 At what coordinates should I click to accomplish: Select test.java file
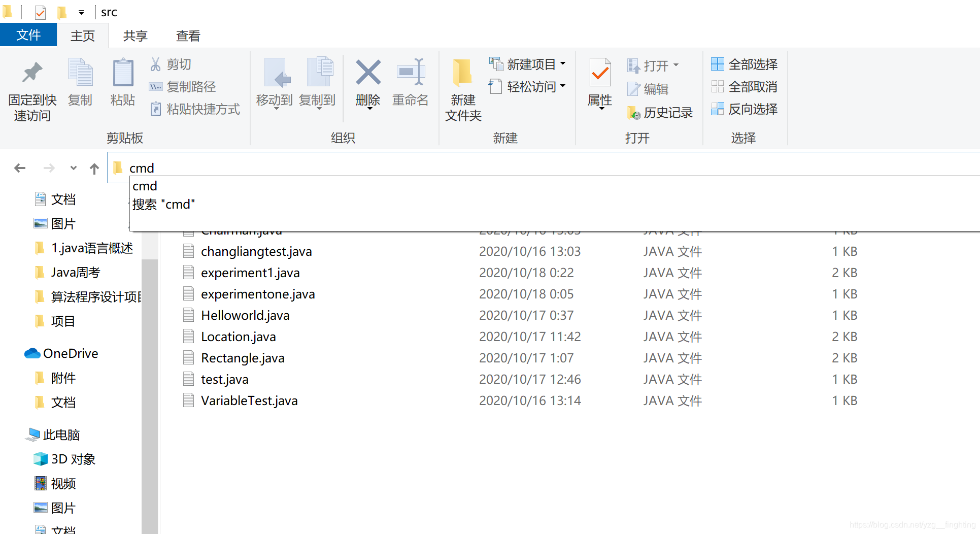click(225, 379)
